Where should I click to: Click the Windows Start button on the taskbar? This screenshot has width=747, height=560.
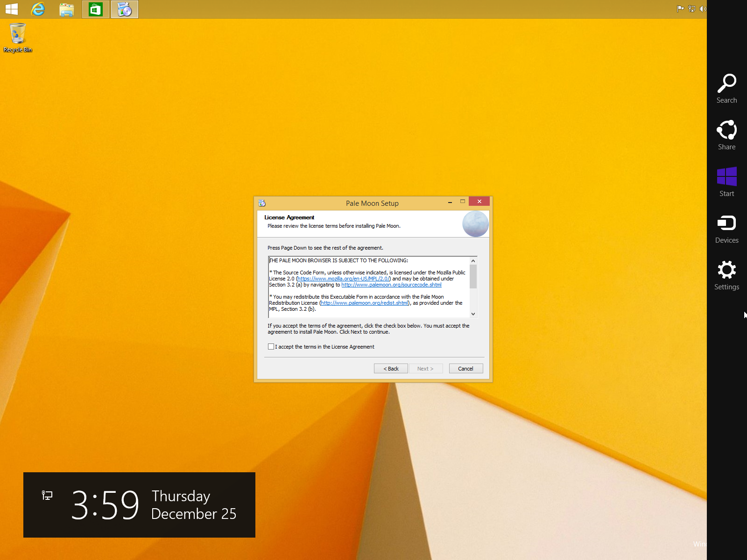pos(12,9)
